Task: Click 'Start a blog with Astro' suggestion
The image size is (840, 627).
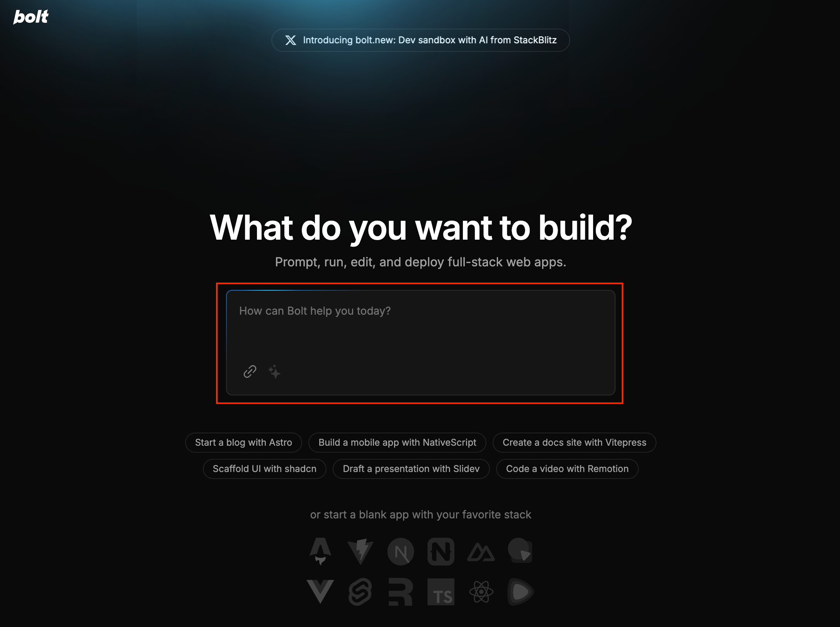Action: click(x=243, y=442)
